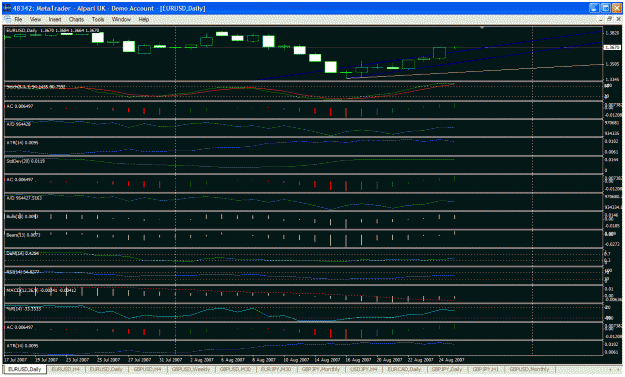Screen dimensions: 625x377
Task: Minimize the MetaTrader main window
Action: pos(594,8)
